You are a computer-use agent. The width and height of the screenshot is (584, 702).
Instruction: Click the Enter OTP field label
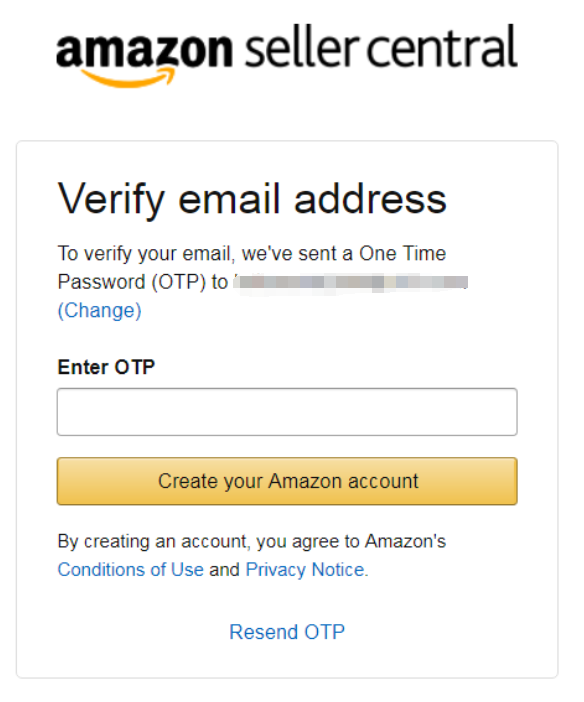click(106, 367)
